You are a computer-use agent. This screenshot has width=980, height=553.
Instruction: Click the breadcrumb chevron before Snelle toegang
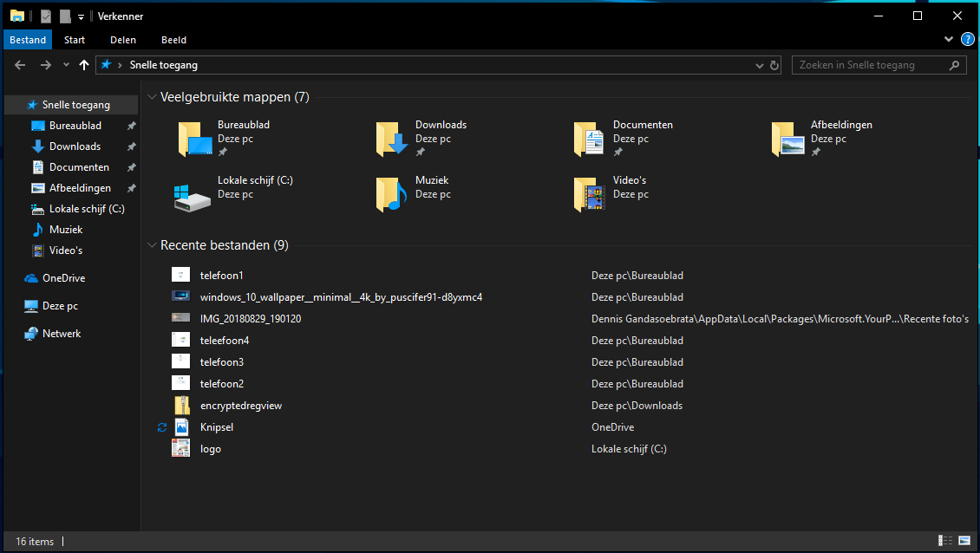[x=120, y=65]
